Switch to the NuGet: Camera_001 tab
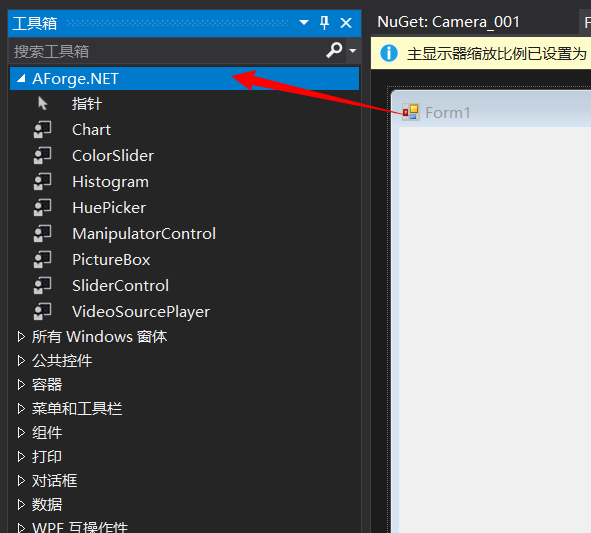 pos(449,22)
